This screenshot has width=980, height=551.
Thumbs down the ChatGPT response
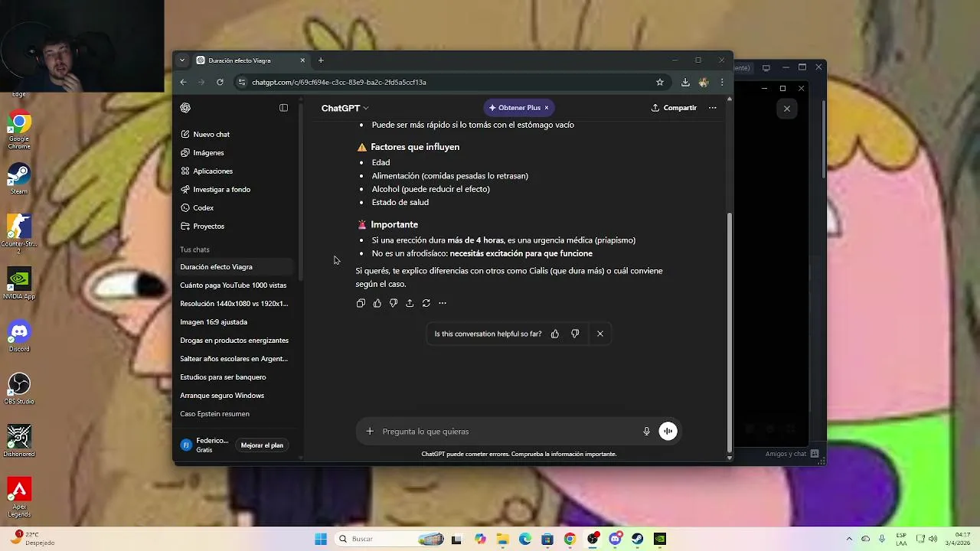(394, 303)
